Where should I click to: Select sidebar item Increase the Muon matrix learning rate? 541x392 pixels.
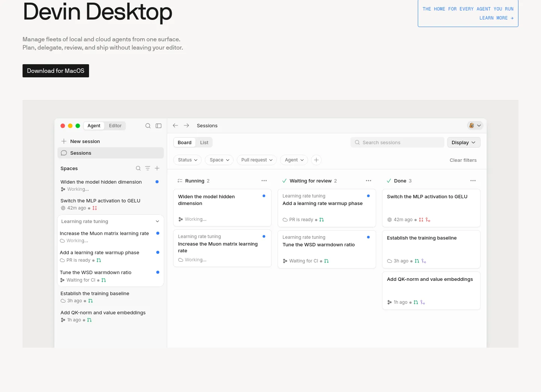110,237
